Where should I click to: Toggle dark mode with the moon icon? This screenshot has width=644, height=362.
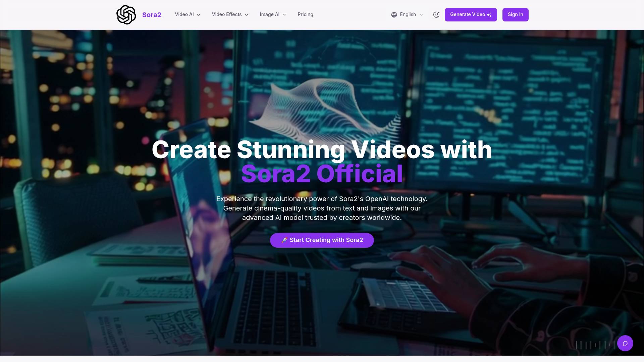[x=436, y=15]
